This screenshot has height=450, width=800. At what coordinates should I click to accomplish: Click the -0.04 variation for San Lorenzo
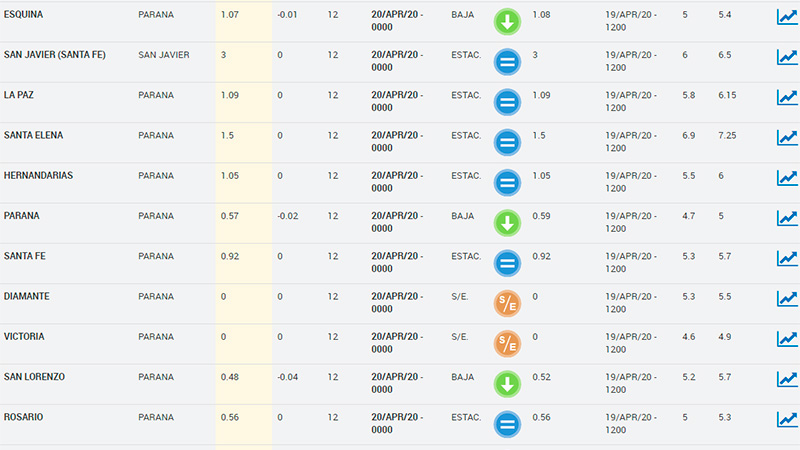287,376
